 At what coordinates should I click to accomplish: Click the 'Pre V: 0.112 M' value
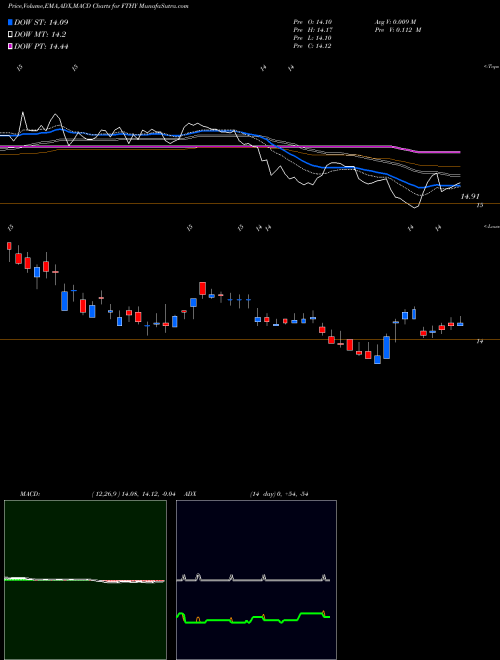click(399, 30)
